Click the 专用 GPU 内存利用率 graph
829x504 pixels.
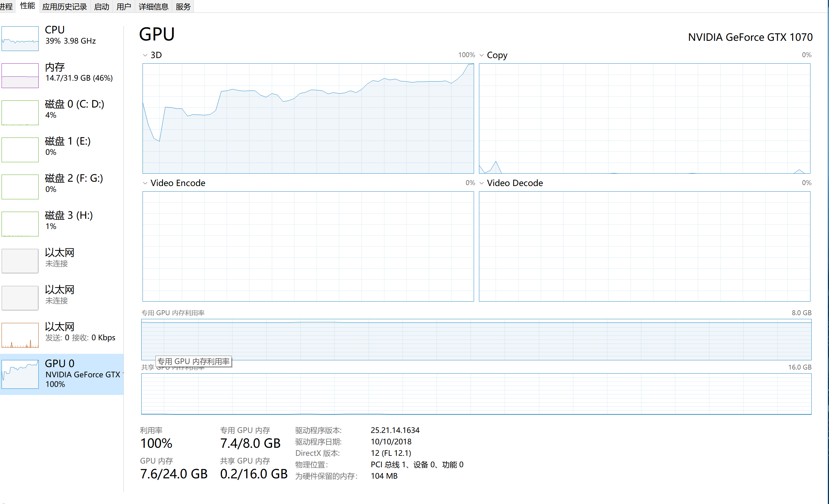pos(476,340)
